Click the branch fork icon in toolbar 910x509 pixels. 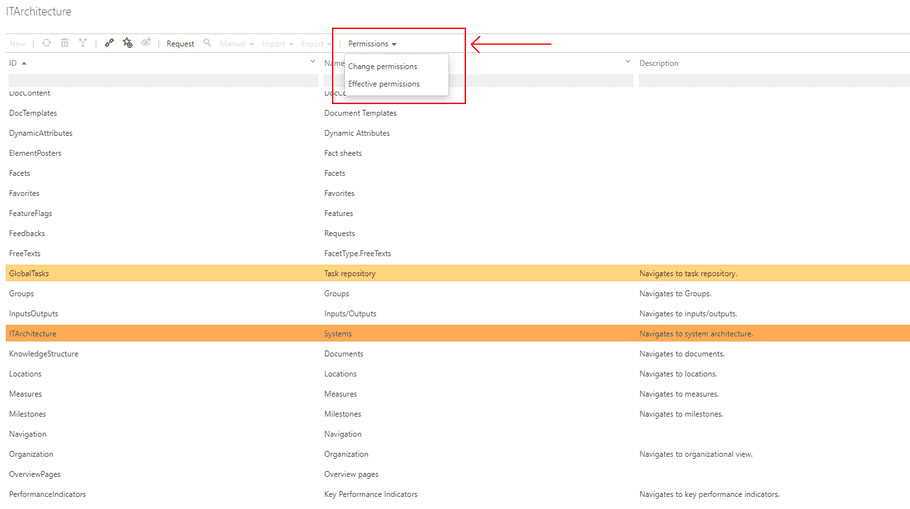coord(82,43)
